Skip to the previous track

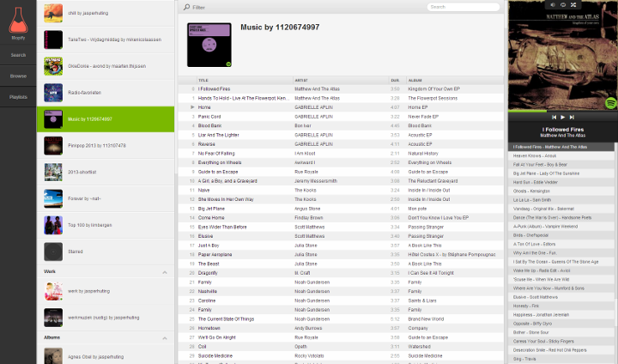pos(554,117)
